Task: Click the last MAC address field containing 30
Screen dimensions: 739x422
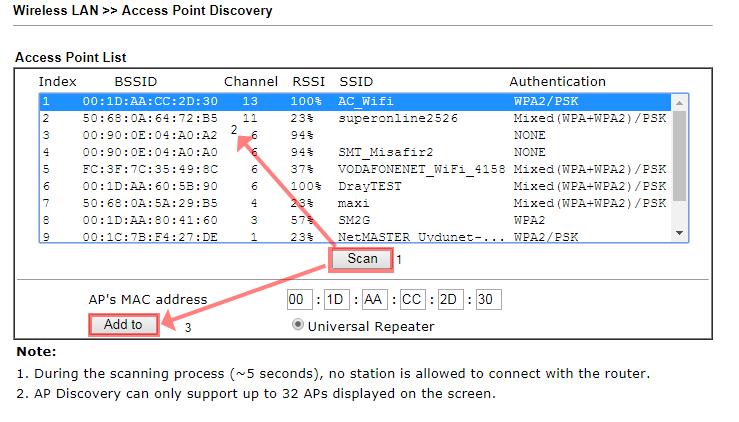Action: pyautogui.click(x=488, y=300)
